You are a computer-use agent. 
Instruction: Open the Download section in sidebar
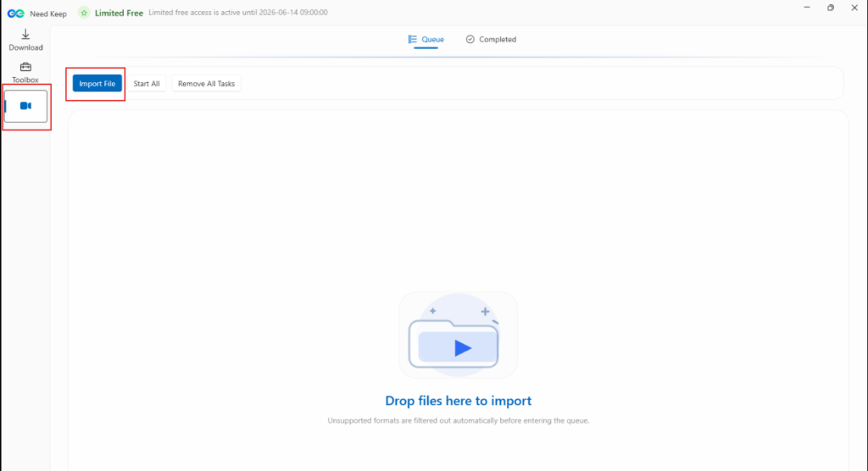pos(25,41)
